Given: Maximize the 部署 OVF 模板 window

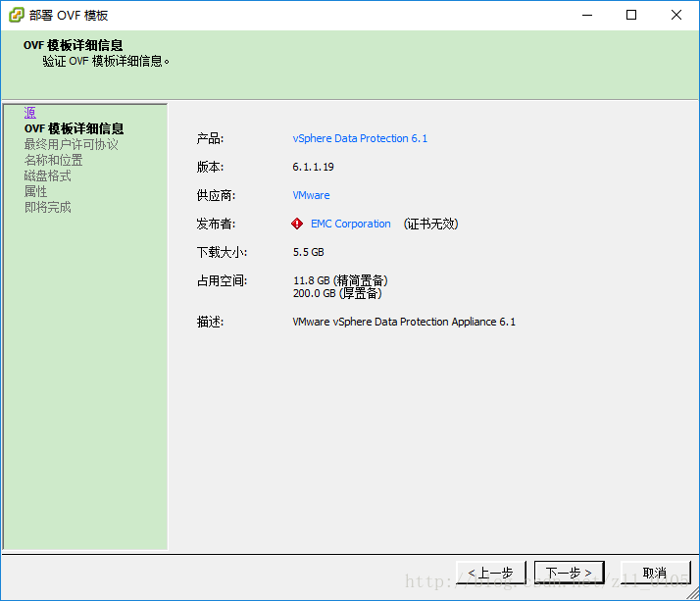Looking at the screenshot, I should pyautogui.click(x=631, y=15).
